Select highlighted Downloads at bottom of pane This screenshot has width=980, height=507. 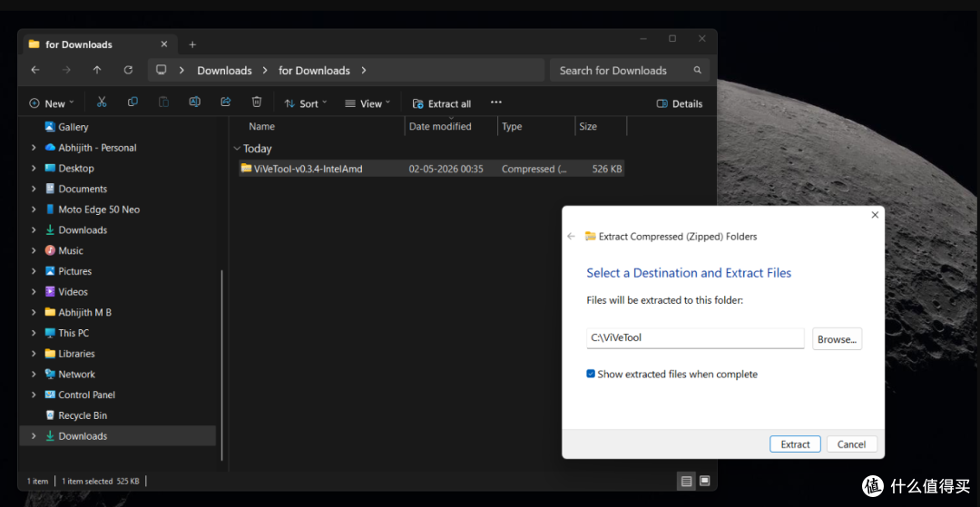pyautogui.click(x=117, y=436)
